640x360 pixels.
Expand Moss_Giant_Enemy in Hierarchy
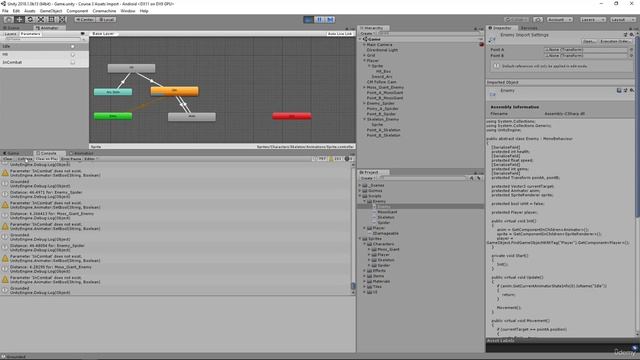click(x=364, y=87)
